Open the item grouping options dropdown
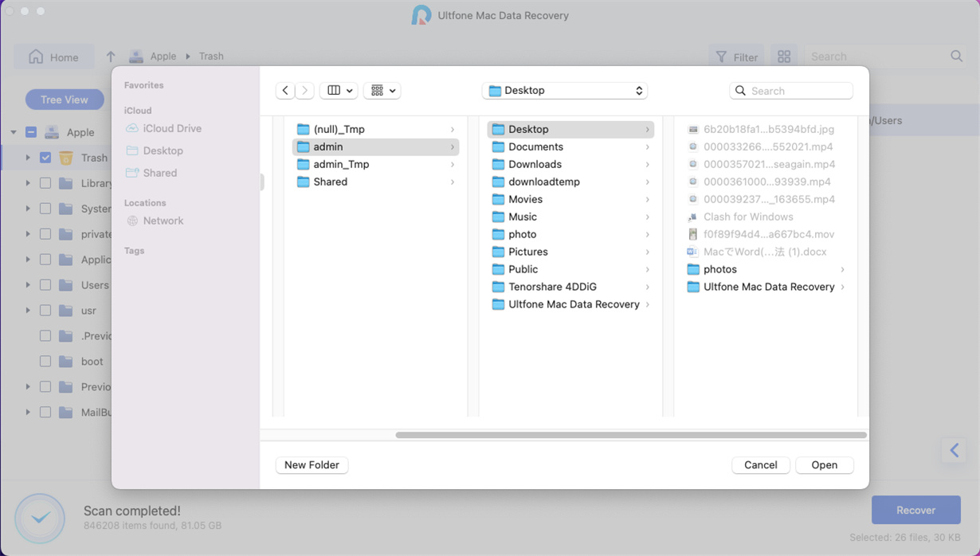Image resolution: width=980 pixels, height=556 pixels. point(382,91)
